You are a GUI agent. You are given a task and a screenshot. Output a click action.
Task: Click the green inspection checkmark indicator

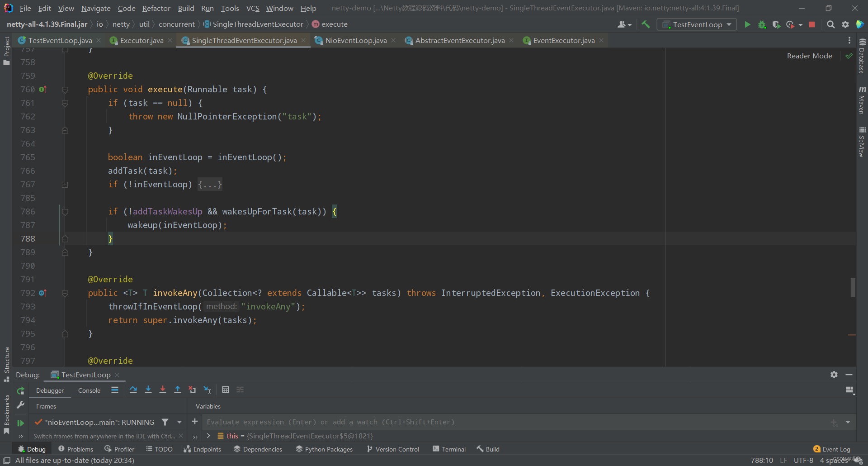pyautogui.click(x=849, y=56)
